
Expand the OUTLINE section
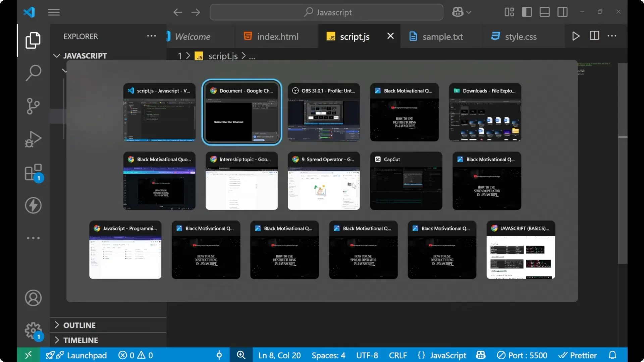click(79, 325)
